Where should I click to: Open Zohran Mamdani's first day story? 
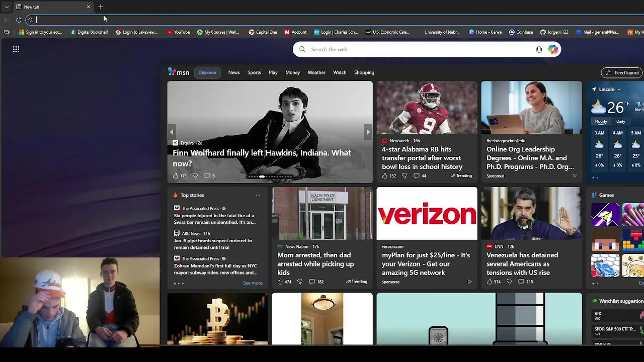pyautogui.click(x=215, y=269)
